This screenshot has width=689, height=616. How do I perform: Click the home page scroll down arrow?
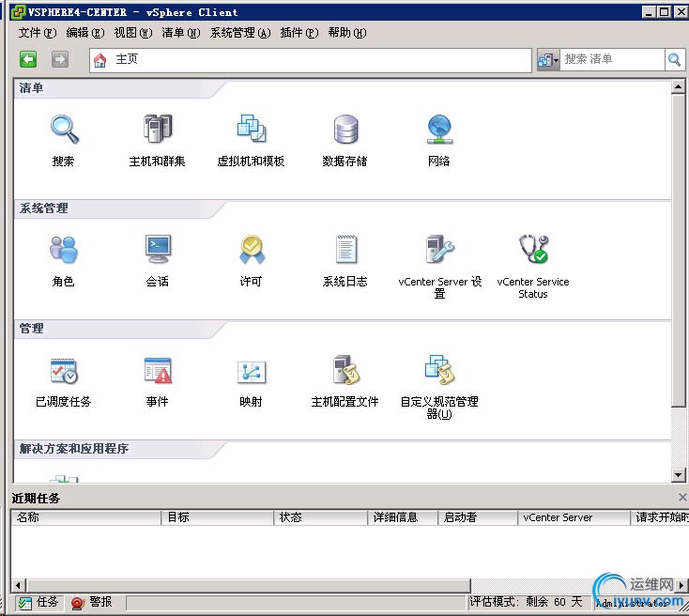678,475
